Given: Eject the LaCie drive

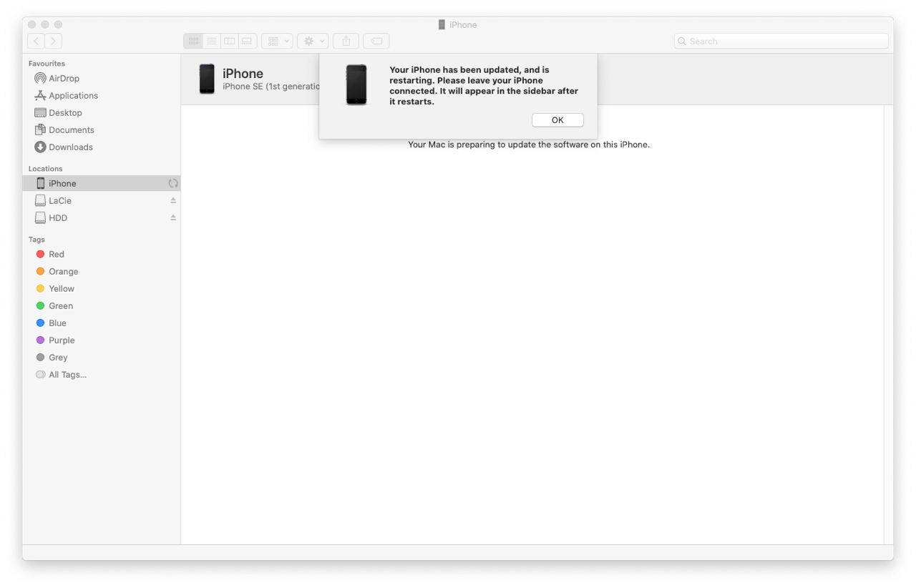Looking at the screenshot, I should pyautogui.click(x=173, y=200).
